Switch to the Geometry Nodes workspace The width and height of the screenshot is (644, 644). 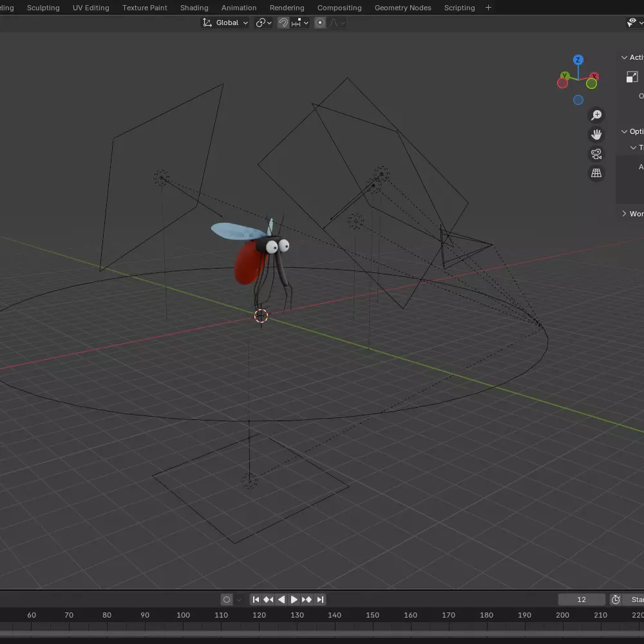point(402,8)
